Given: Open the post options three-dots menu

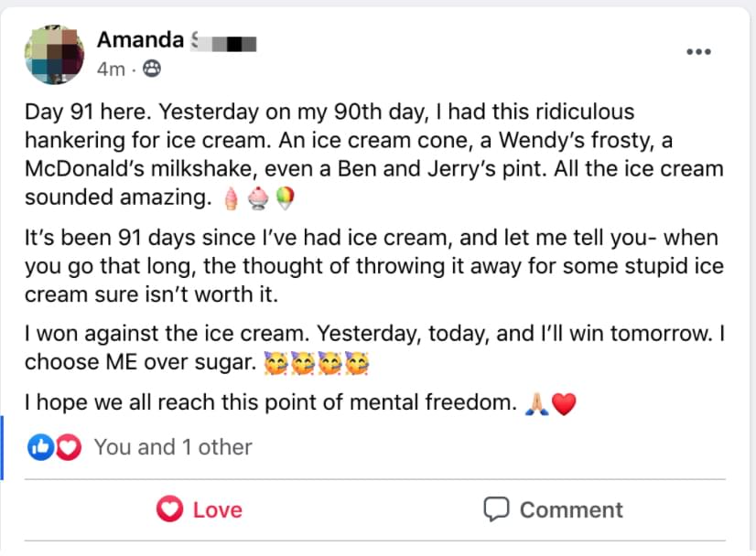Looking at the screenshot, I should [698, 52].
